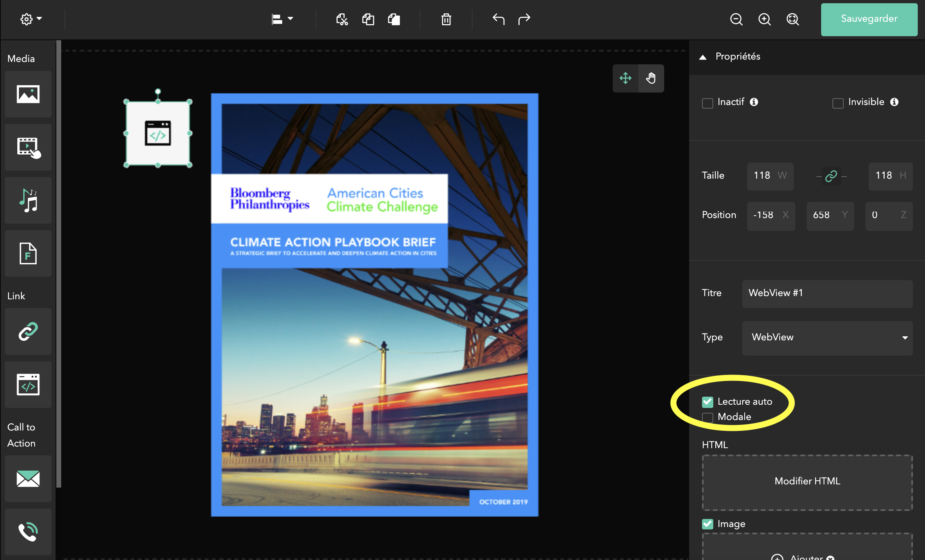Click Modifier HTML button

pyautogui.click(x=807, y=482)
